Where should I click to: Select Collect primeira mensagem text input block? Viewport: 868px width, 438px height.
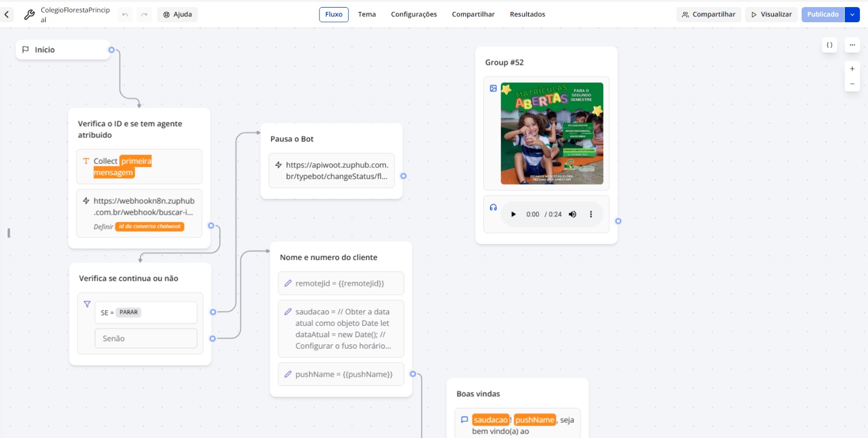coord(139,167)
